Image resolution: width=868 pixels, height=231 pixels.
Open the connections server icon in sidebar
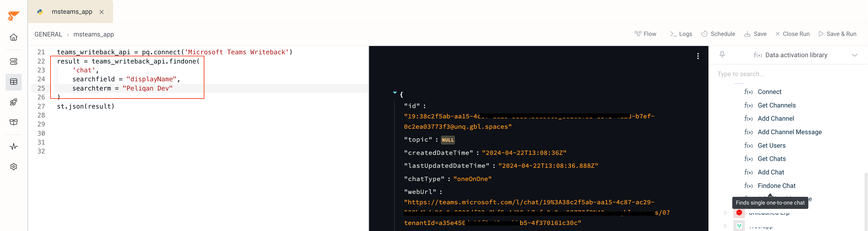pos(13,61)
